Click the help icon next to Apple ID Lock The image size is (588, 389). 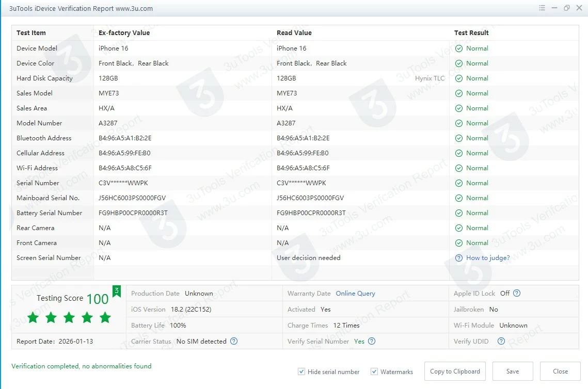point(517,294)
